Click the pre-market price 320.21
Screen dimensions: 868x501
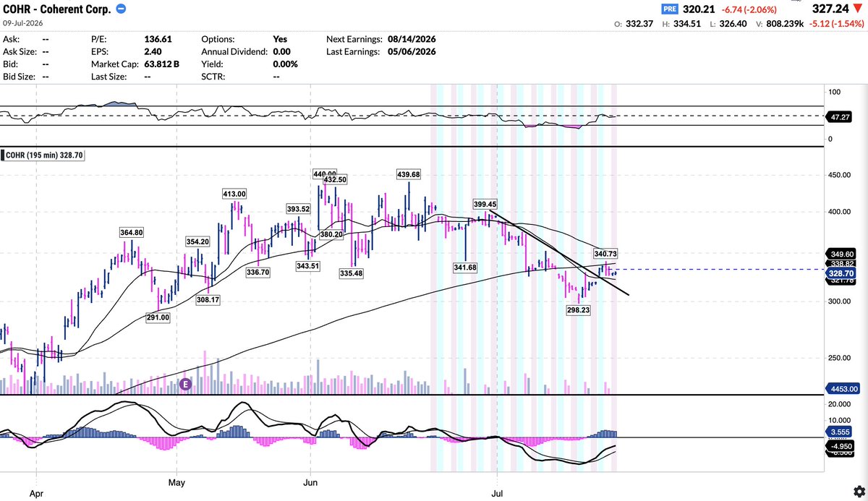click(x=700, y=9)
